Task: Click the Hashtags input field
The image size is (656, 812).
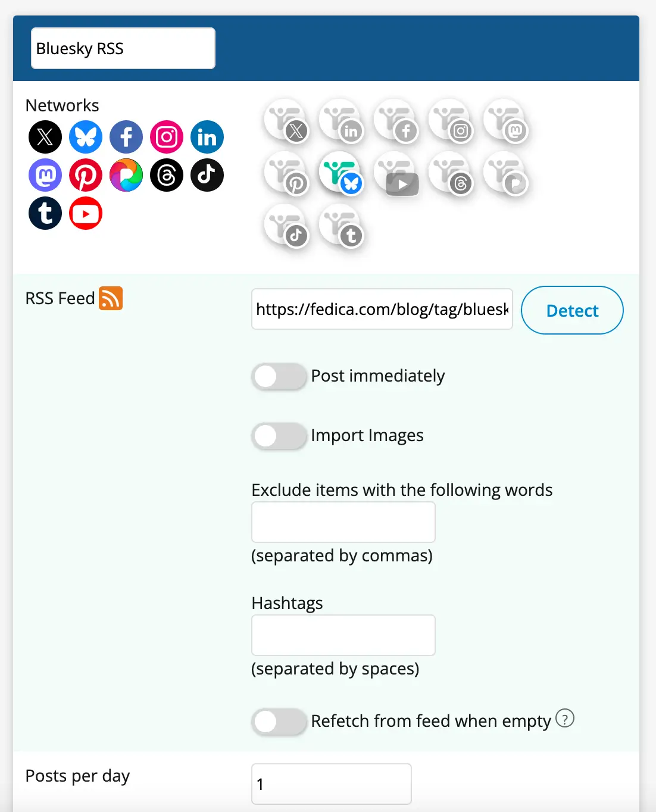Action: pos(343,635)
